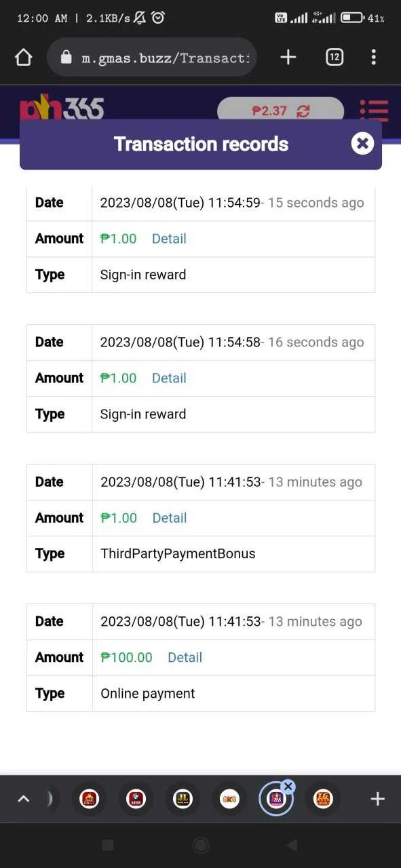
Task: Refresh the ₱2.37 balance
Action: pyautogui.click(x=303, y=111)
